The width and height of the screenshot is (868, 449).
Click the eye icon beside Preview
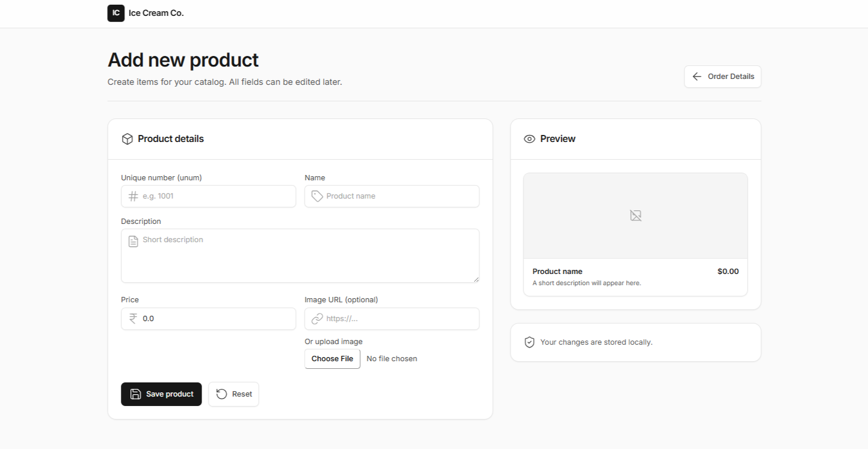coord(529,138)
